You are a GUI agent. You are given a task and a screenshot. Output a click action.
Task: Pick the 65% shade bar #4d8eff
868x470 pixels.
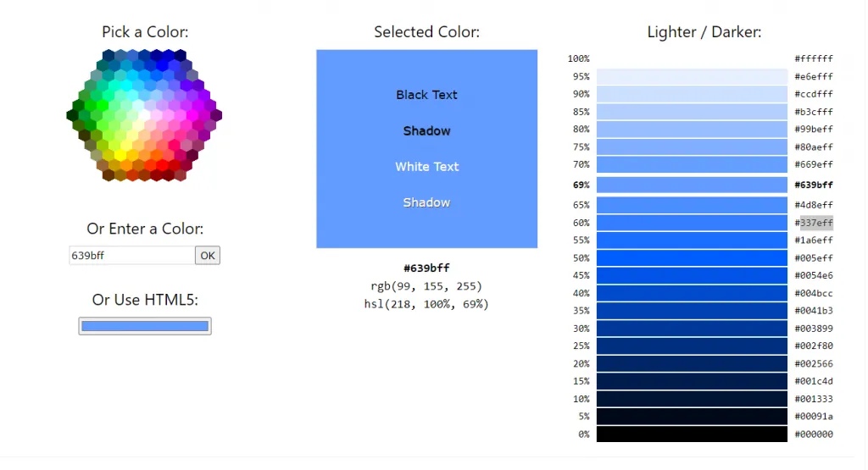click(x=692, y=205)
